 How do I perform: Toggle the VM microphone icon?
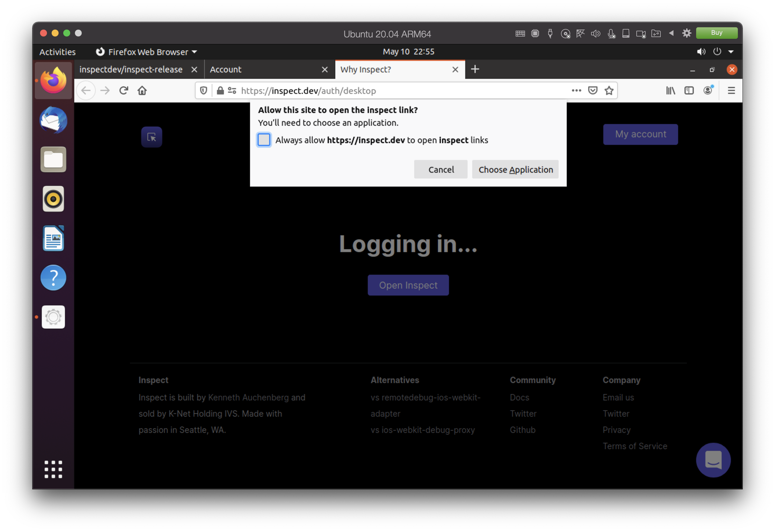pos(611,33)
